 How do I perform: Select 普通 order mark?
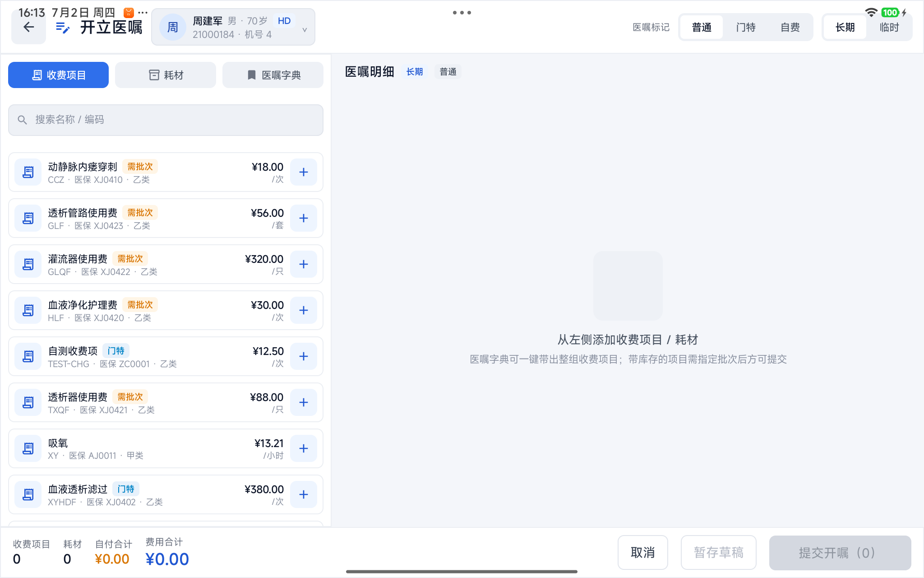tap(702, 27)
